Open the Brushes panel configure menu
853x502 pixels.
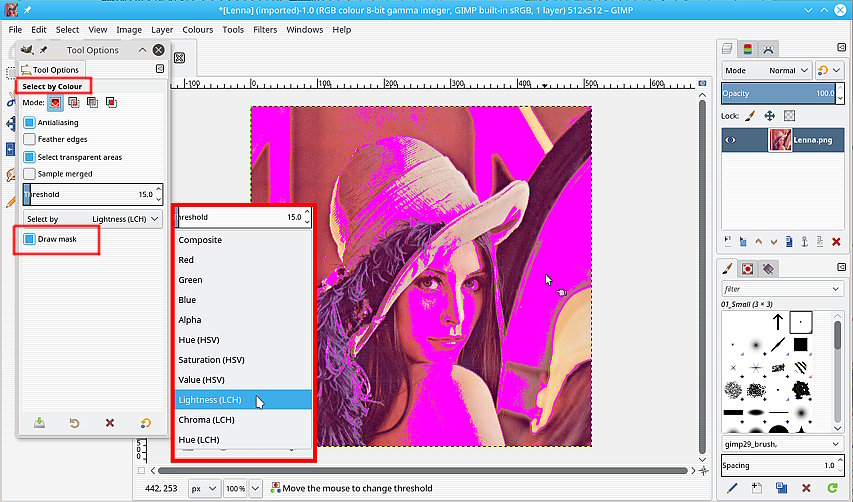pos(842,267)
